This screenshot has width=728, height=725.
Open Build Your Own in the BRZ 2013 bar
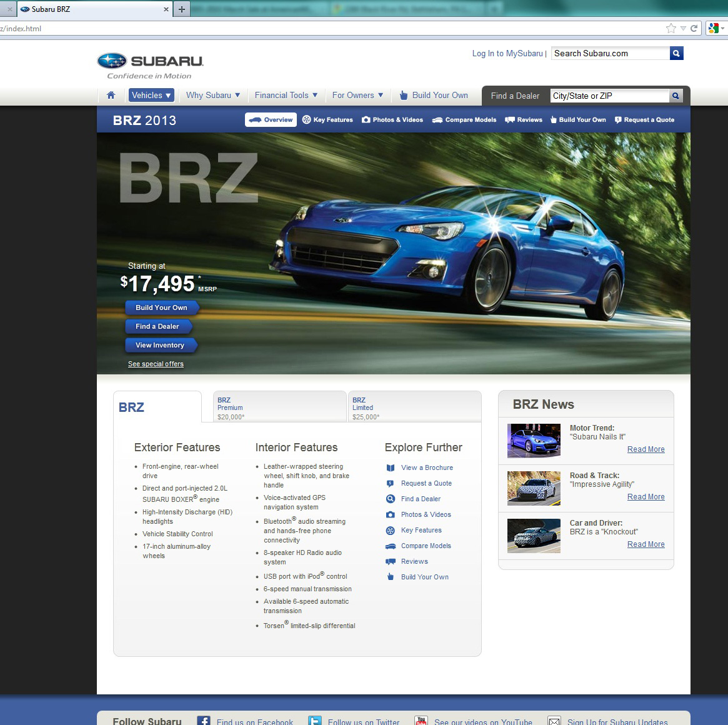pyautogui.click(x=579, y=120)
